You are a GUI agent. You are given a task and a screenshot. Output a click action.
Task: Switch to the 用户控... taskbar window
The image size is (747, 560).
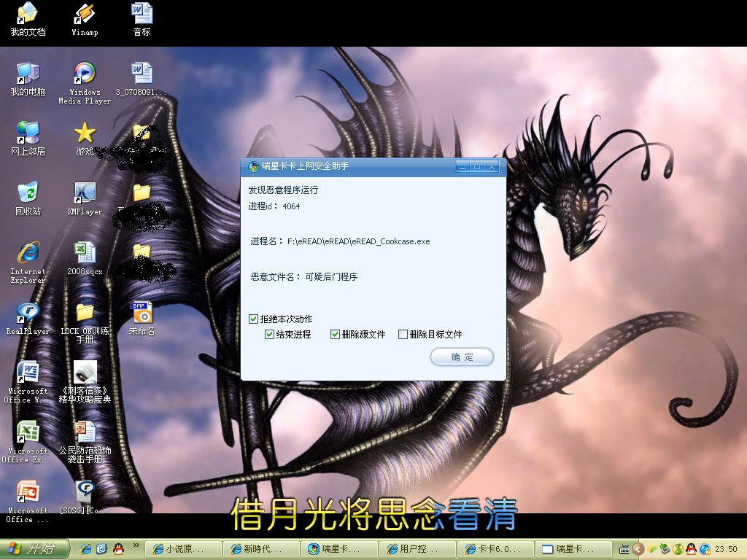pos(417,549)
